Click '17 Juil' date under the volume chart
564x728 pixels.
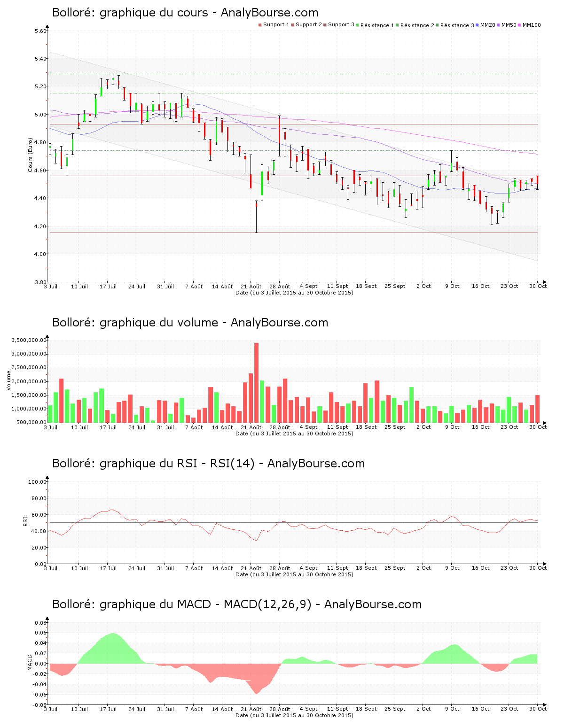(x=108, y=427)
